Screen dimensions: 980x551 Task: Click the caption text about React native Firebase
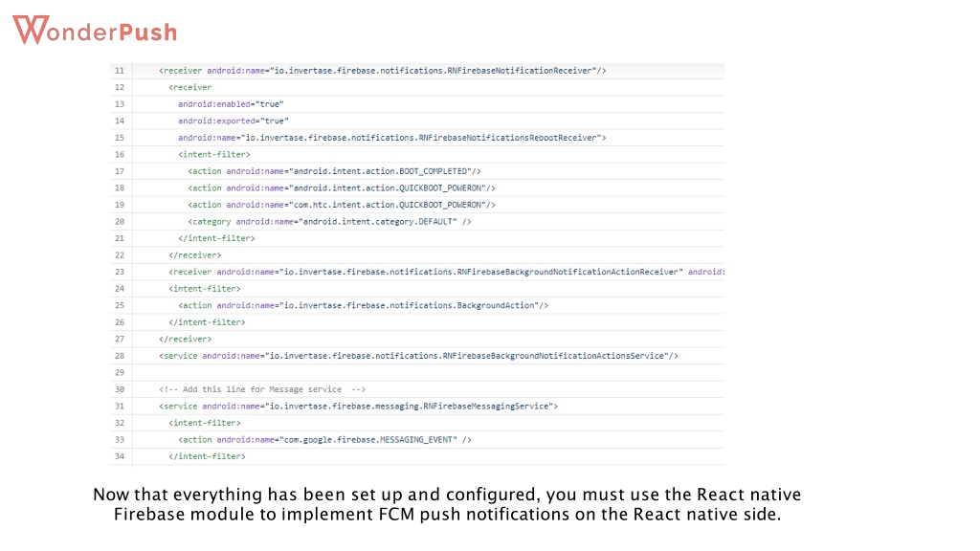coord(447,504)
